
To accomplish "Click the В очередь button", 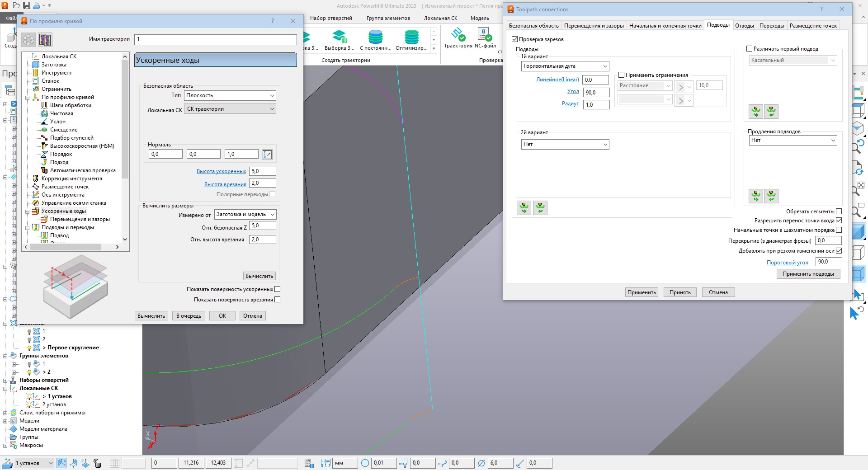I will 189,316.
